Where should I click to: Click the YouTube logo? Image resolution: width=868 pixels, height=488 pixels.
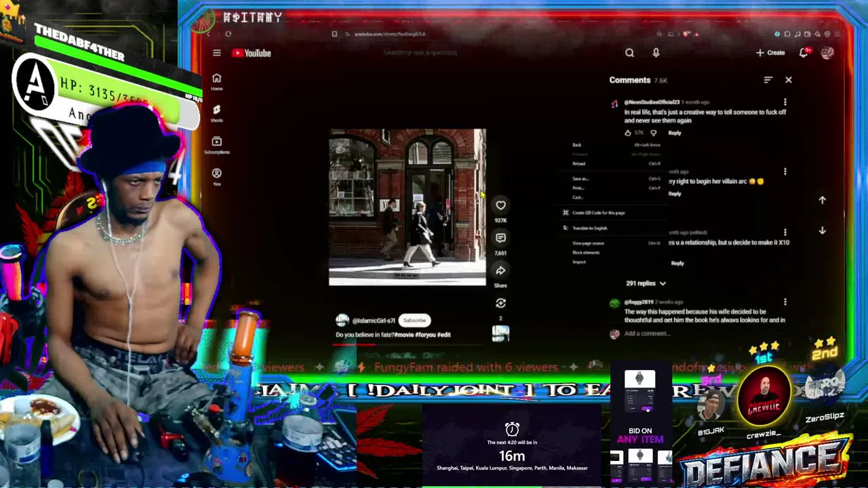(252, 53)
